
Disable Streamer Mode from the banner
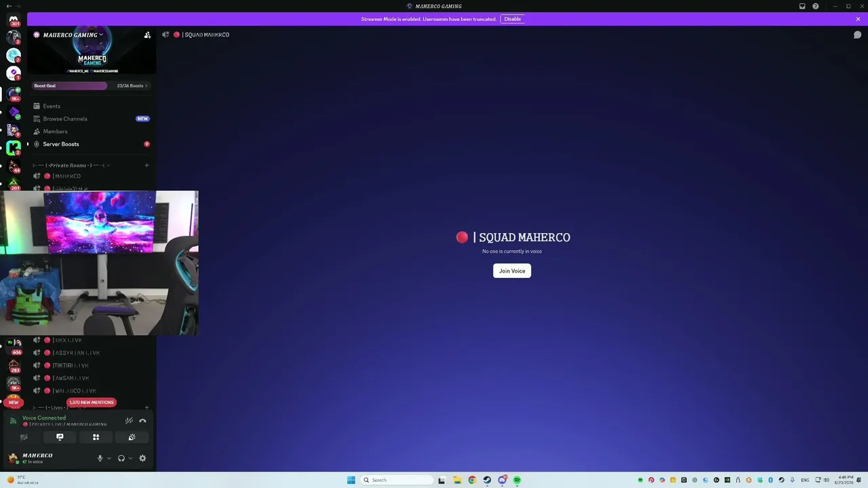(x=513, y=19)
